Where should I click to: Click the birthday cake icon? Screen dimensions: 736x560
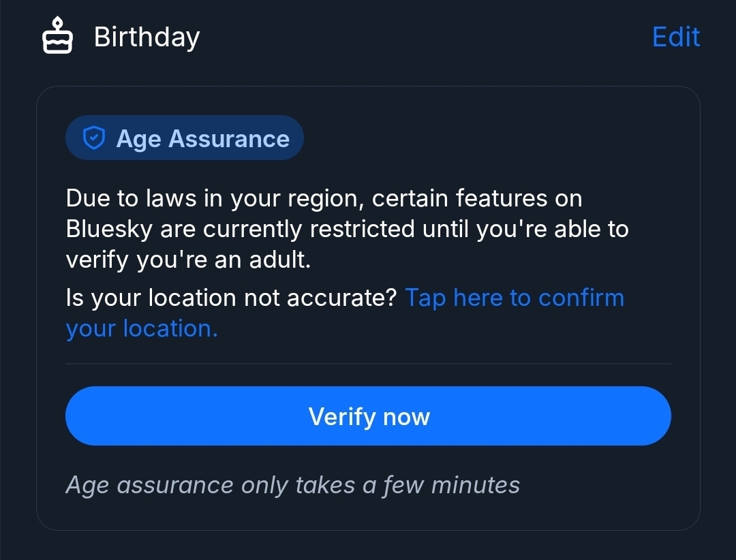coord(57,36)
